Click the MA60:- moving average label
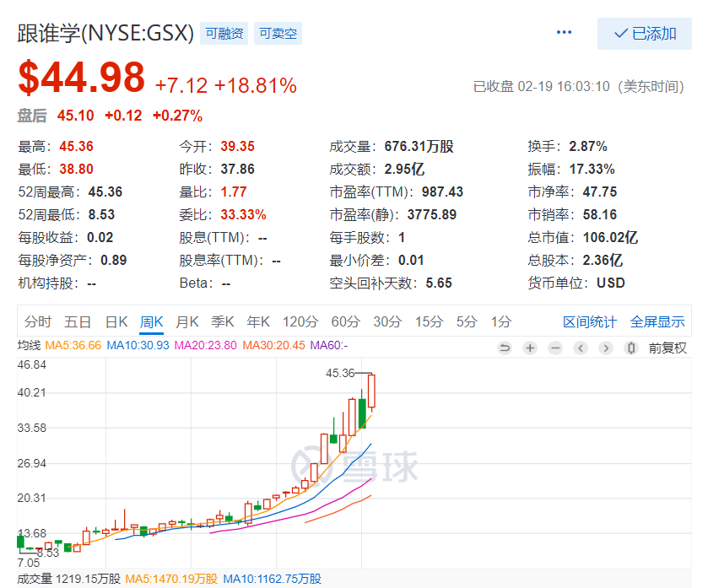Image resolution: width=708 pixels, height=588 pixels. click(x=329, y=346)
